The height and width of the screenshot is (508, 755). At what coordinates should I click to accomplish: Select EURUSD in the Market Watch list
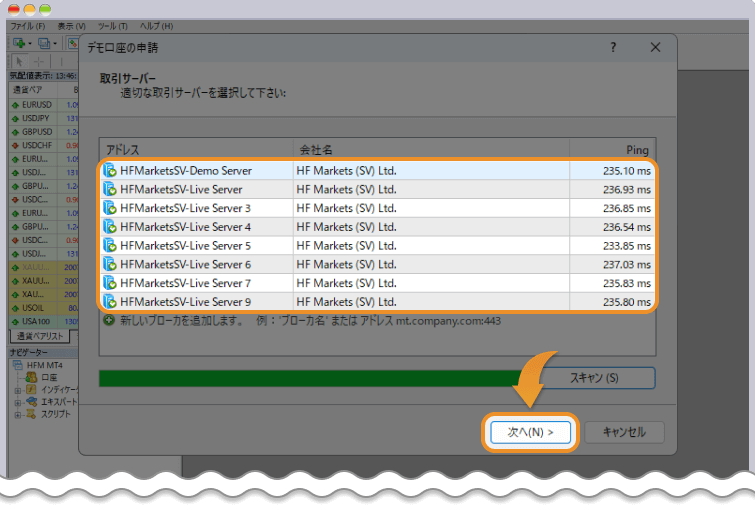(37, 104)
